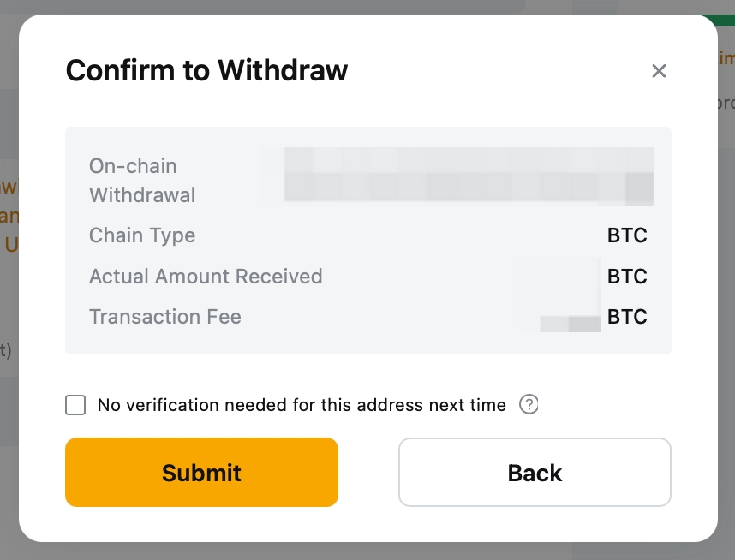The width and height of the screenshot is (735, 560).
Task: Click the orange text behind dialog's left edge
Action: pyautogui.click(x=9, y=214)
